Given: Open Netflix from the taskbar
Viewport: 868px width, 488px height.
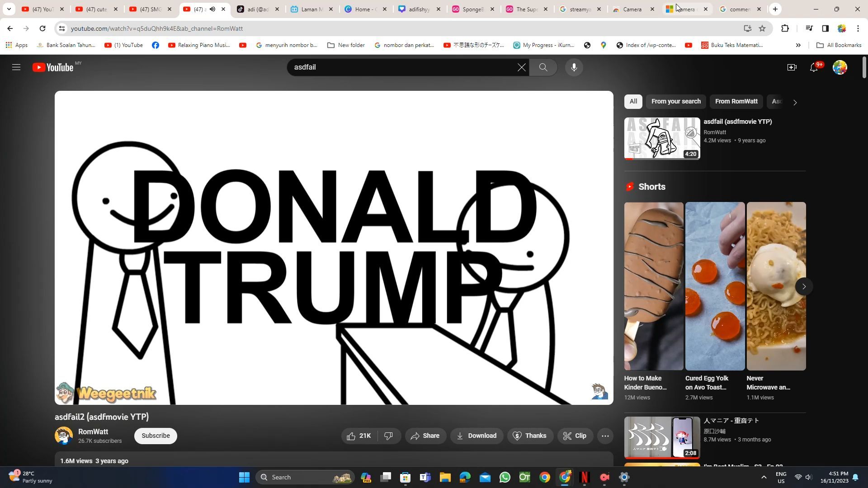Looking at the screenshot, I should tap(584, 477).
